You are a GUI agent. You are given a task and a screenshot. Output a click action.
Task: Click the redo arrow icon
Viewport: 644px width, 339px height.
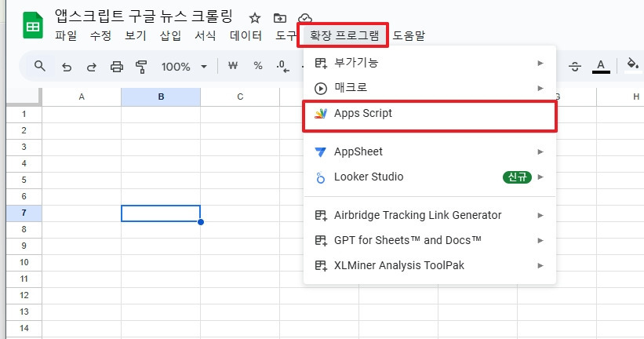click(92, 67)
